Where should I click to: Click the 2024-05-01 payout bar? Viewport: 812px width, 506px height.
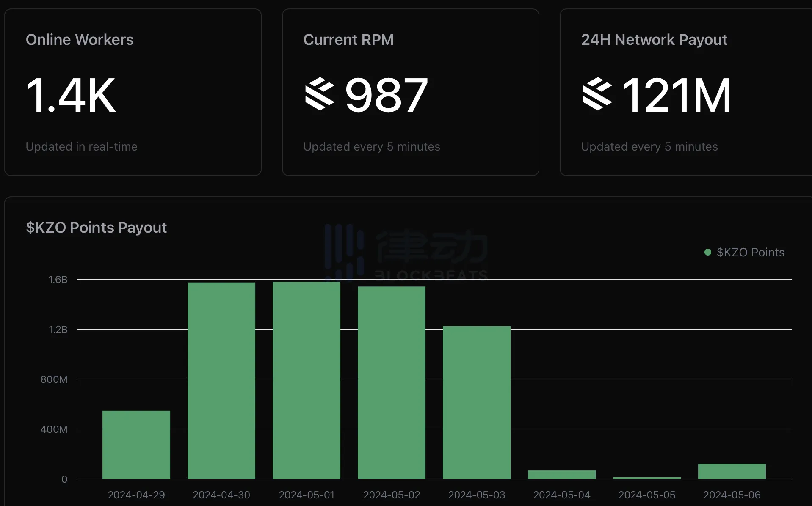(x=307, y=380)
